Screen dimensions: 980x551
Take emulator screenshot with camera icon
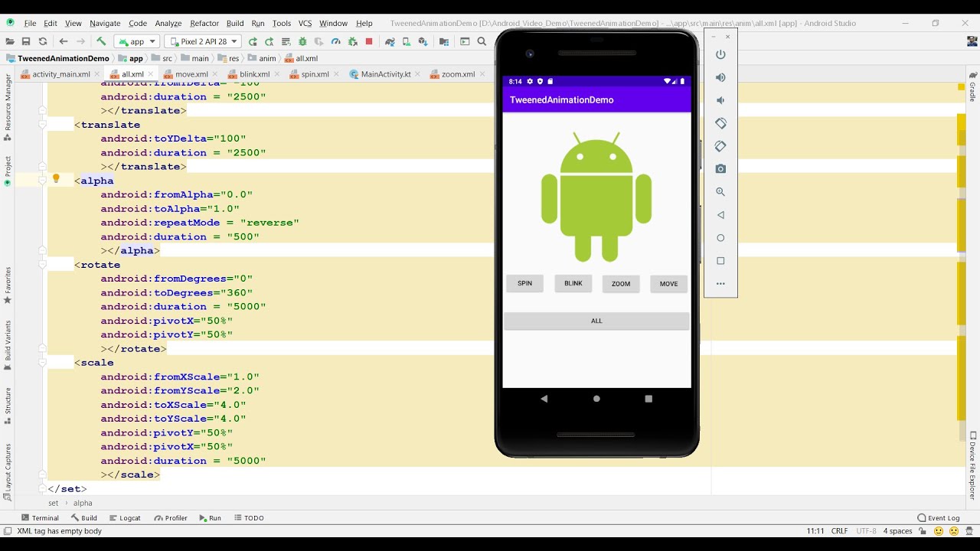[x=720, y=169]
